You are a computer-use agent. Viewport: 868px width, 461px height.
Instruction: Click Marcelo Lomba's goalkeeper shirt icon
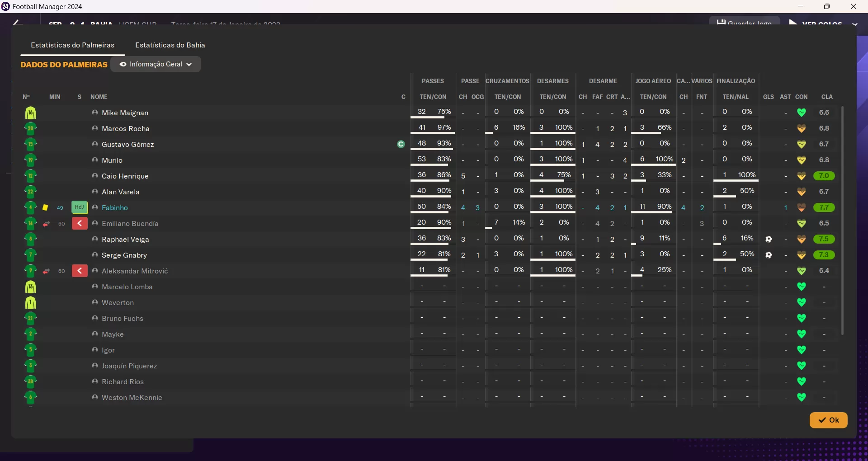click(x=30, y=287)
